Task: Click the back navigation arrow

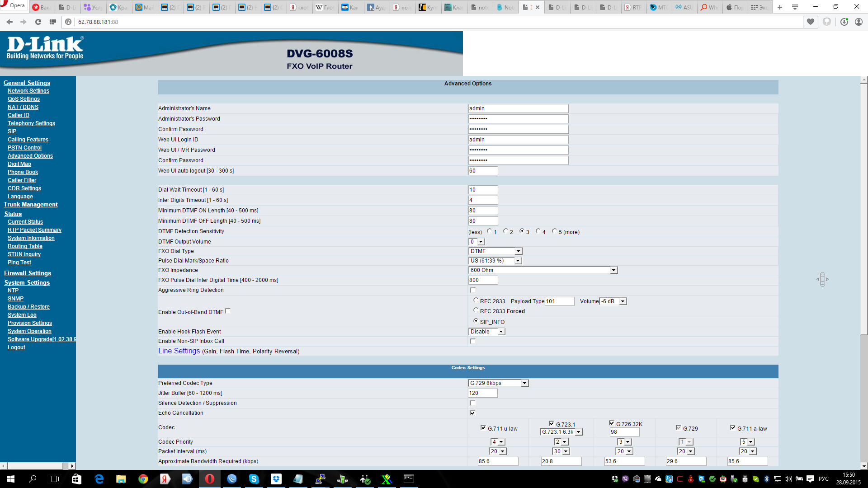Action: [9, 22]
